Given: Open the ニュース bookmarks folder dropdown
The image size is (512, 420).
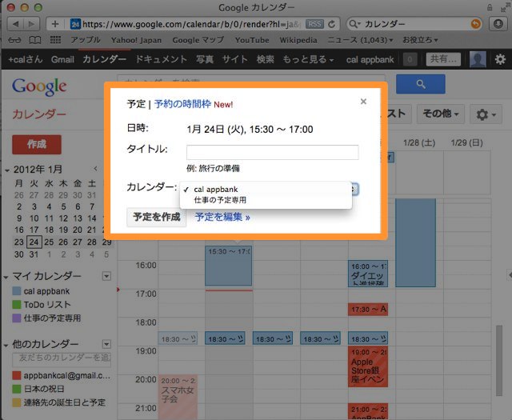Looking at the screenshot, I should tap(360, 40).
